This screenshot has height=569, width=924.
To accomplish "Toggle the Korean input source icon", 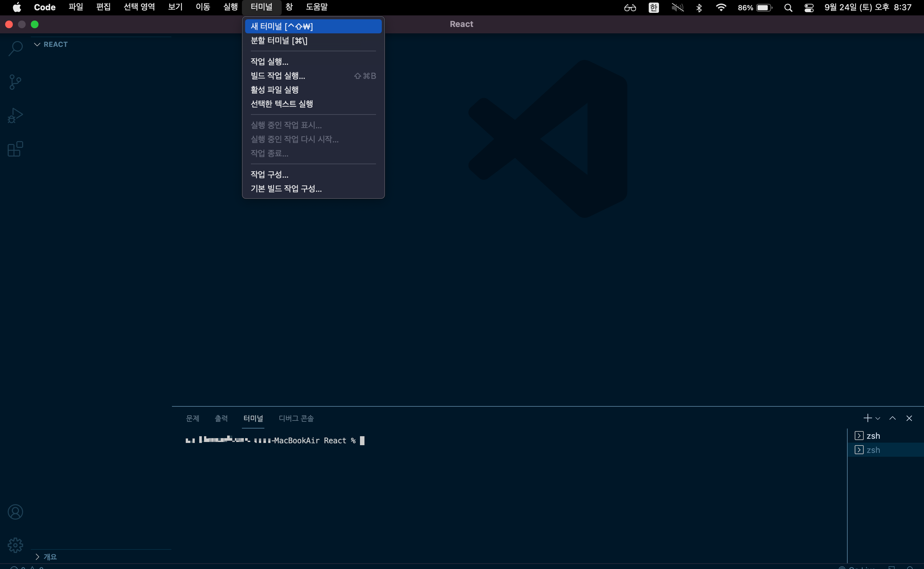I will [x=654, y=7].
